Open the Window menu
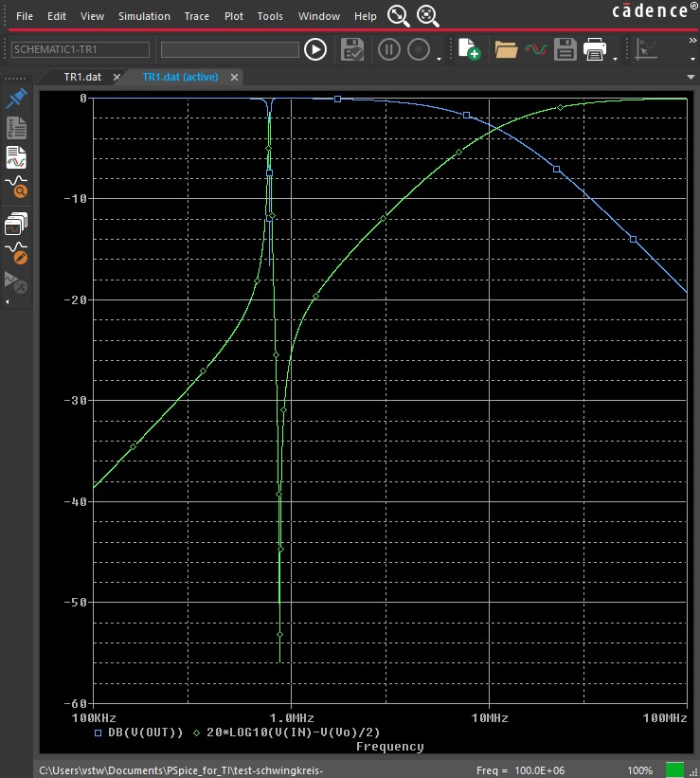This screenshot has height=778, width=700. (319, 16)
